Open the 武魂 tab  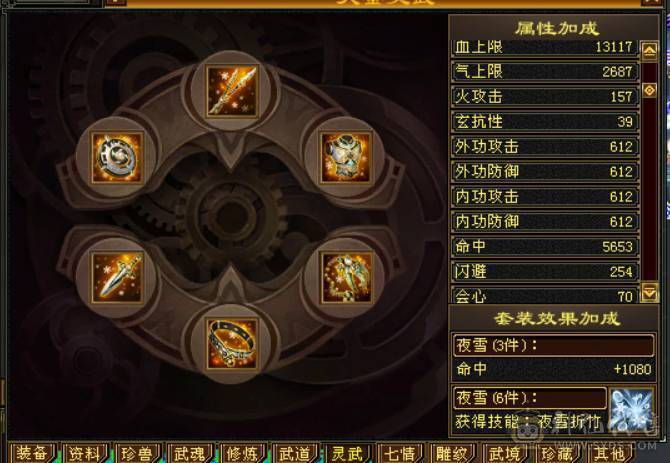[x=189, y=454]
